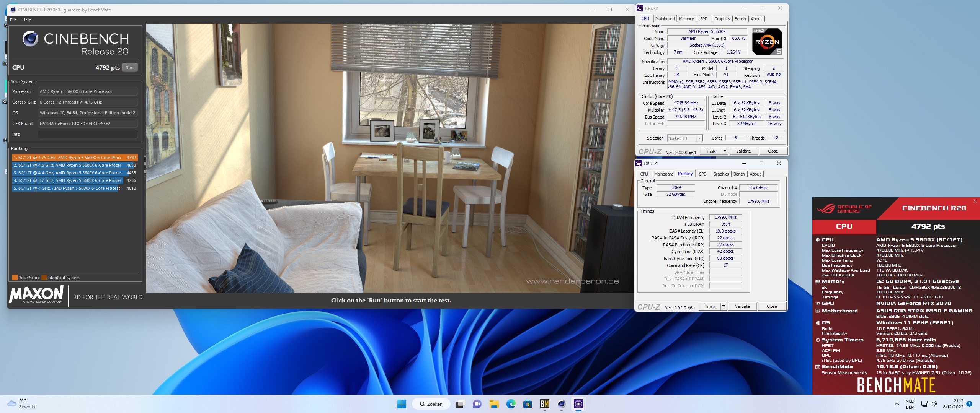Open the Bench tab in upper CPU-Z window
Viewport: 980px width, 413px height.
point(740,19)
